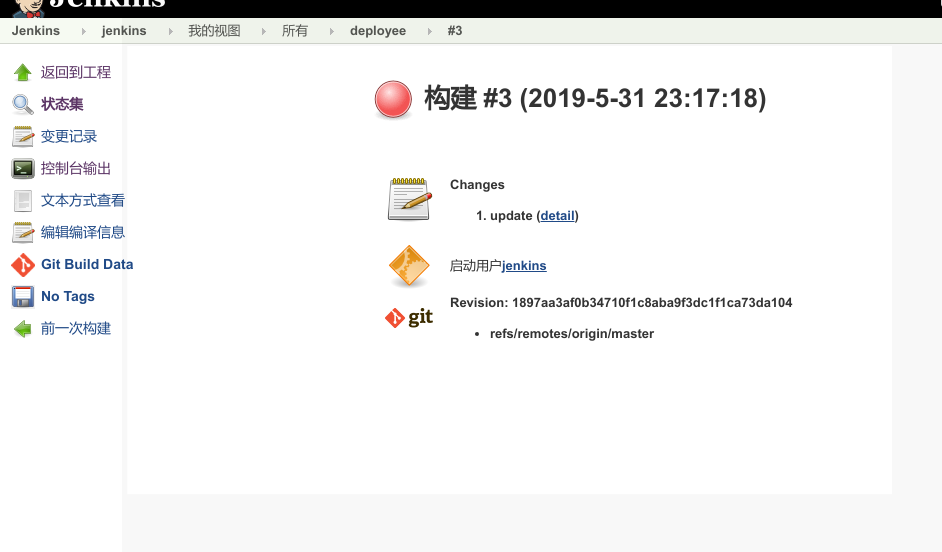Open 状态集 link in sidebar
The height and width of the screenshot is (552, 942).
click(x=62, y=105)
